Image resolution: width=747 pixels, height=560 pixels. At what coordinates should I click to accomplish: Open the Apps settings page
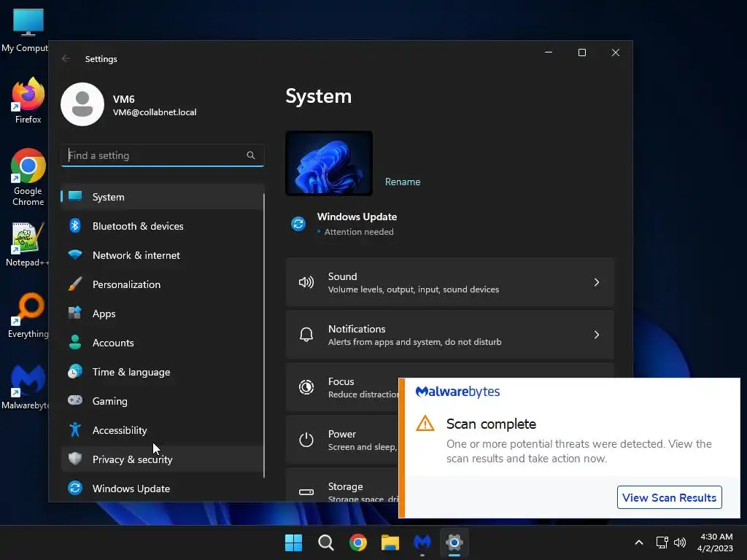tap(162, 314)
